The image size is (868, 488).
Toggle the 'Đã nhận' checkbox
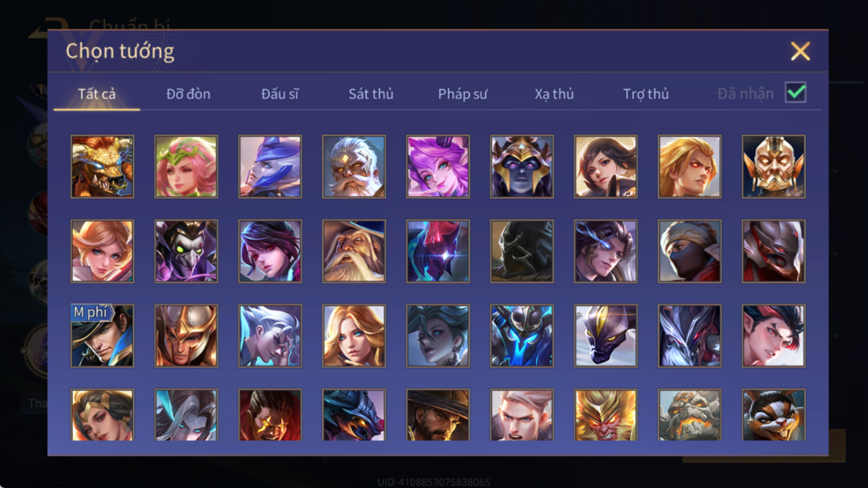(795, 93)
